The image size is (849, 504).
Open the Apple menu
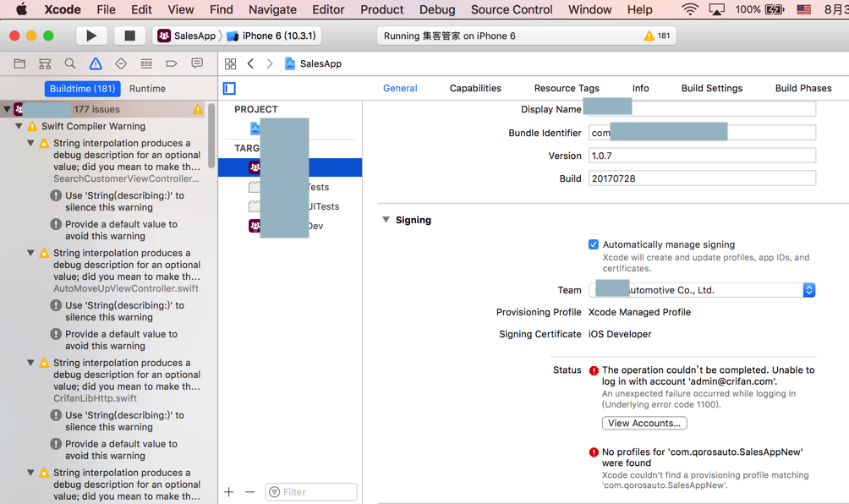pyautogui.click(x=22, y=9)
